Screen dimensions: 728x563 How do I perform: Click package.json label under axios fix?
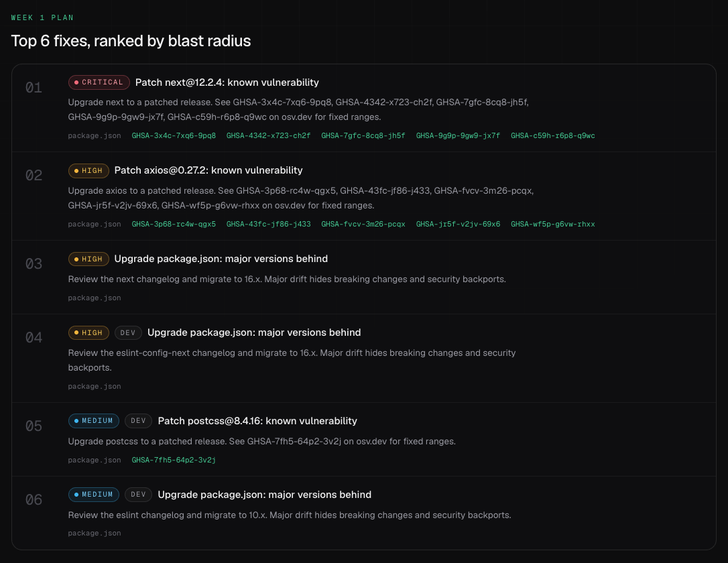(x=95, y=224)
